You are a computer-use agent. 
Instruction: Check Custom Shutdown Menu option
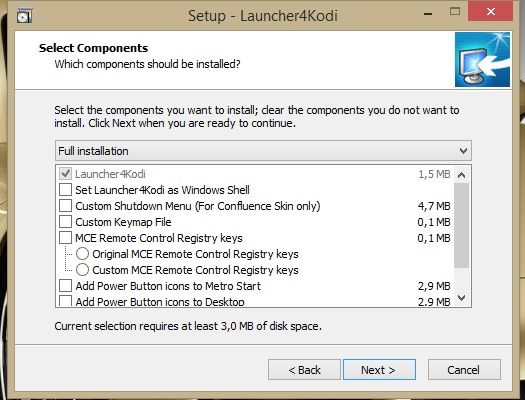click(x=65, y=206)
